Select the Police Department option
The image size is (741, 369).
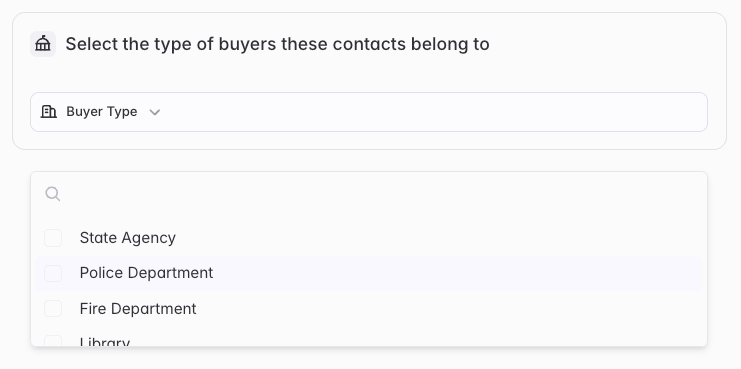pyautogui.click(x=369, y=273)
